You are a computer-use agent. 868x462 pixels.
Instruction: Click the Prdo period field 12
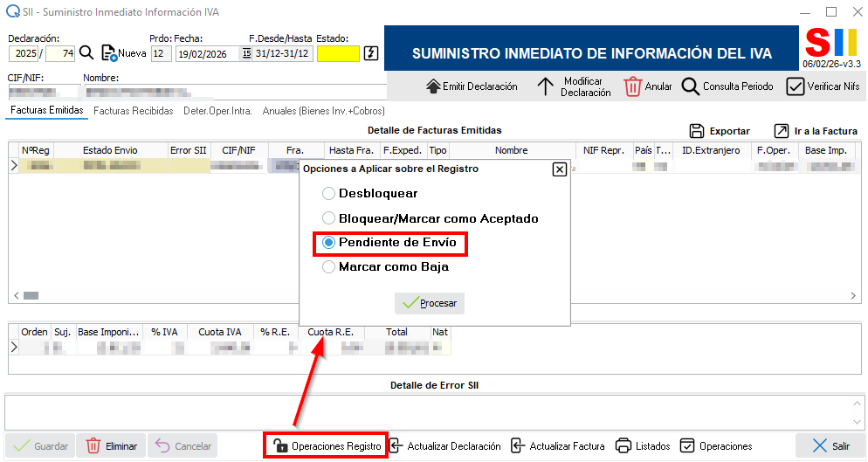tap(161, 53)
